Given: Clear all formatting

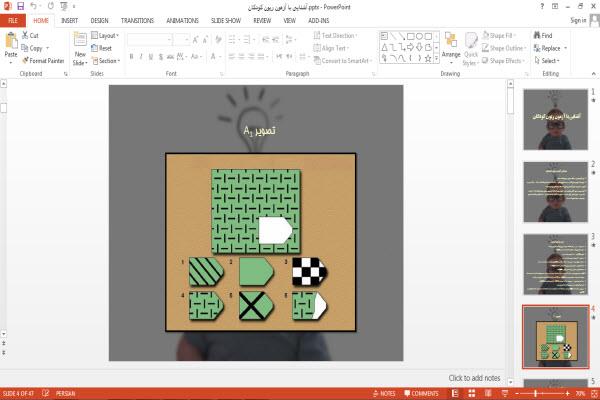Looking at the screenshot, I should (218, 39).
